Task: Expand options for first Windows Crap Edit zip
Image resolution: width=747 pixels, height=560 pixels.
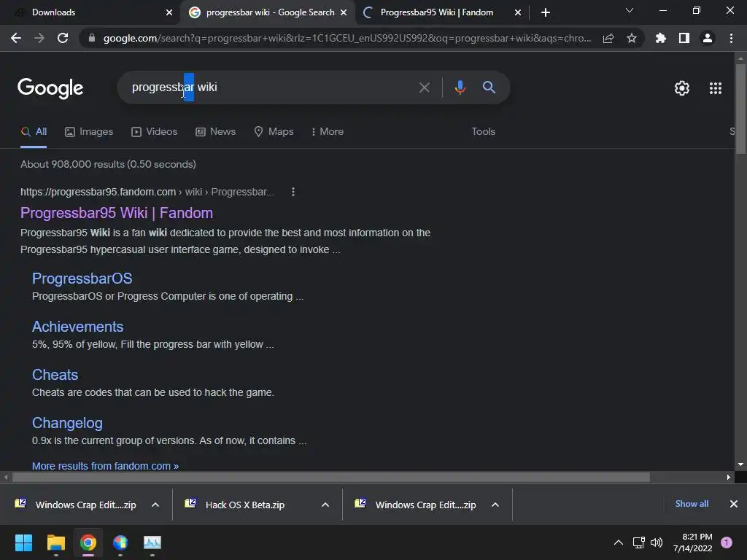Action: point(155,505)
